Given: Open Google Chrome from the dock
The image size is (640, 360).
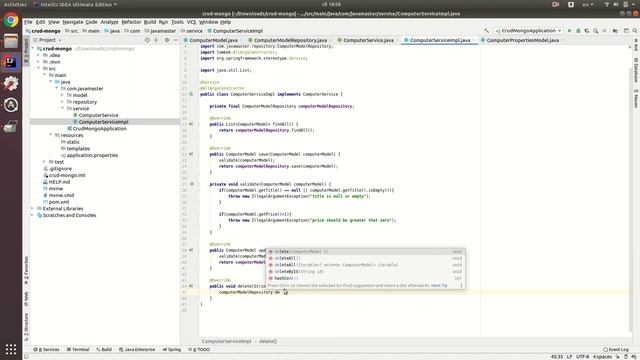Looking at the screenshot, I should click(x=11, y=20).
